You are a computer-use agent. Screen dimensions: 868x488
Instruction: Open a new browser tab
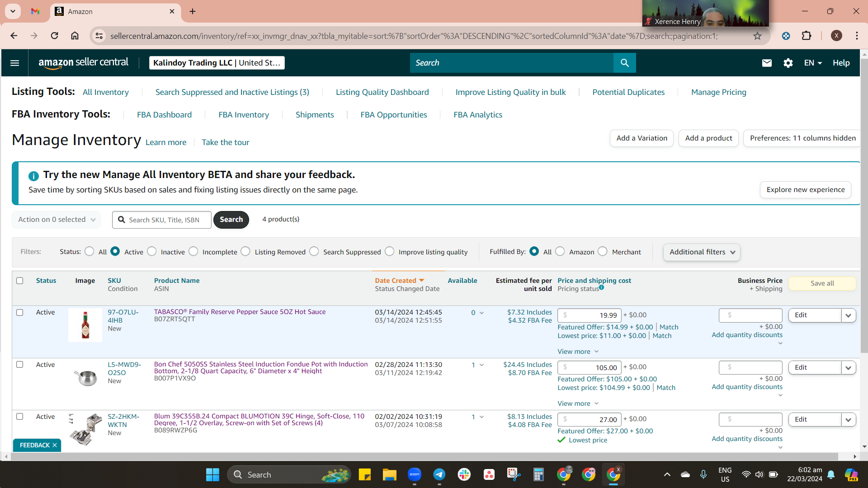pos(193,11)
